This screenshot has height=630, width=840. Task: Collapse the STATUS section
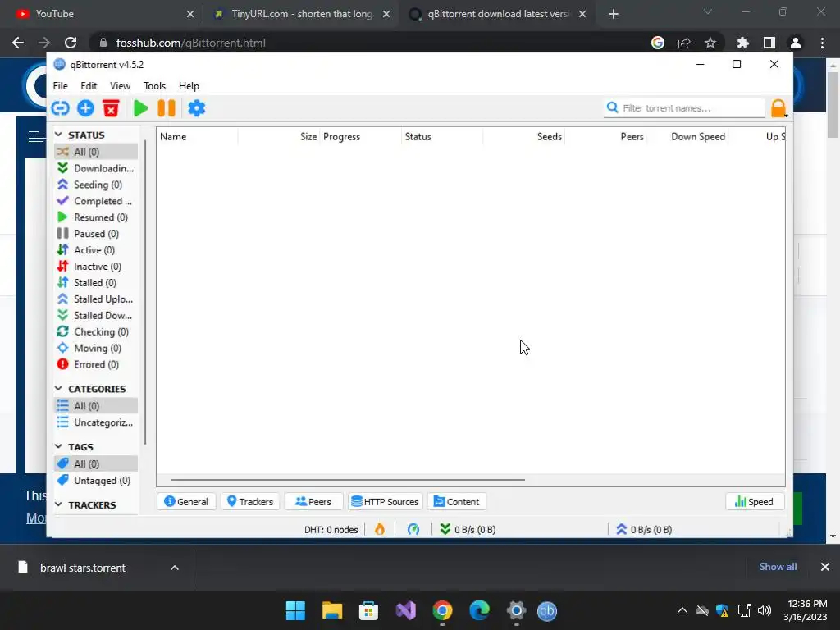pos(58,135)
